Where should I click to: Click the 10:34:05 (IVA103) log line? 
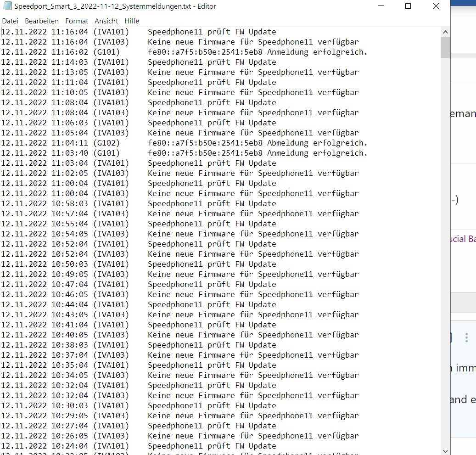click(x=180, y=375)
